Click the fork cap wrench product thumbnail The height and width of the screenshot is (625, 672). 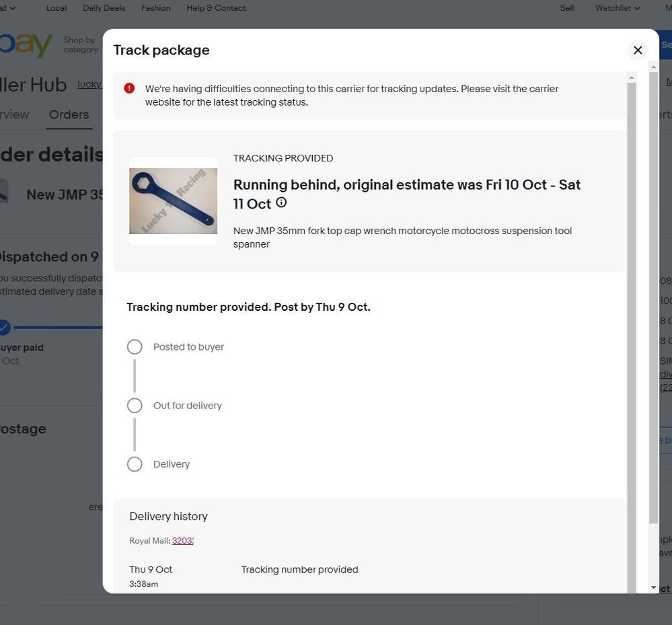[x=173, y=201]
